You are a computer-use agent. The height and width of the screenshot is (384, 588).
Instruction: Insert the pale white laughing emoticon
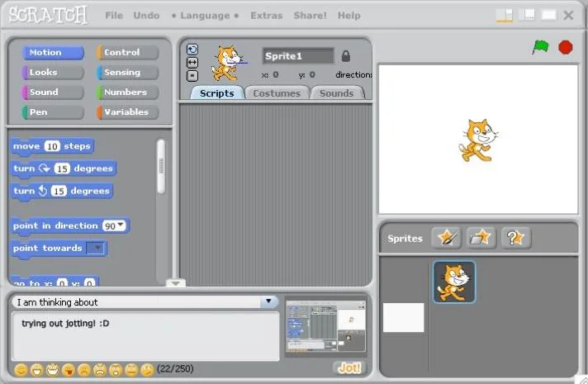[x=53, y=370]
